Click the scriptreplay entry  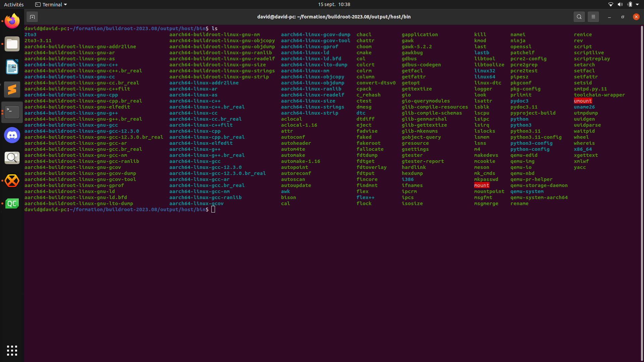click(x=592, y=59)
